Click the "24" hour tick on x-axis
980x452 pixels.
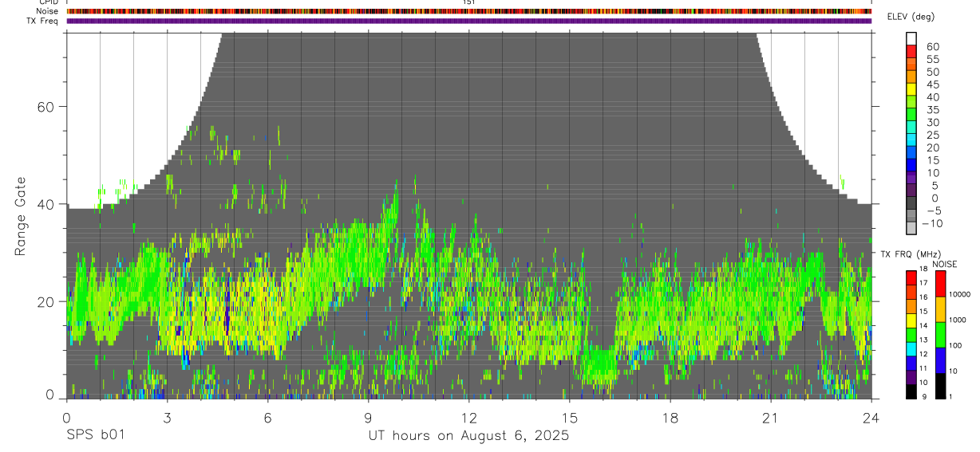pos(871,417)
